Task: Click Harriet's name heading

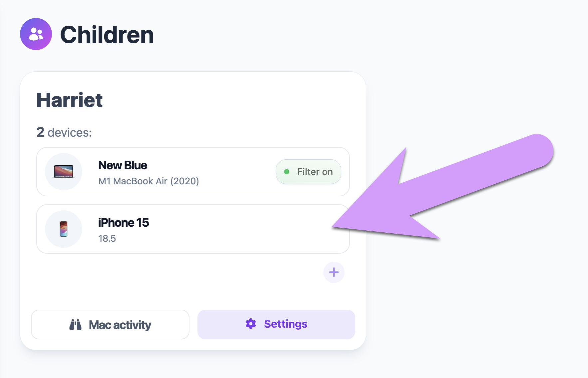Action: (x=70, y=100)
